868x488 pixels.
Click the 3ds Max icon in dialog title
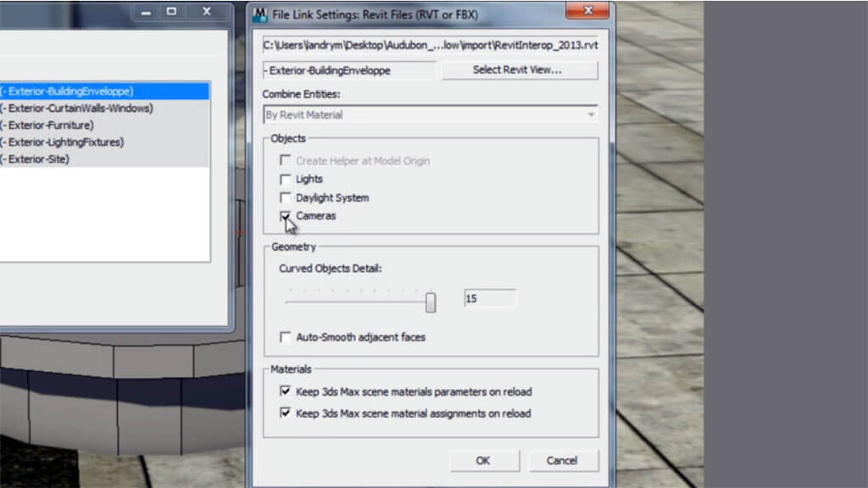click(x=259, y=14)
